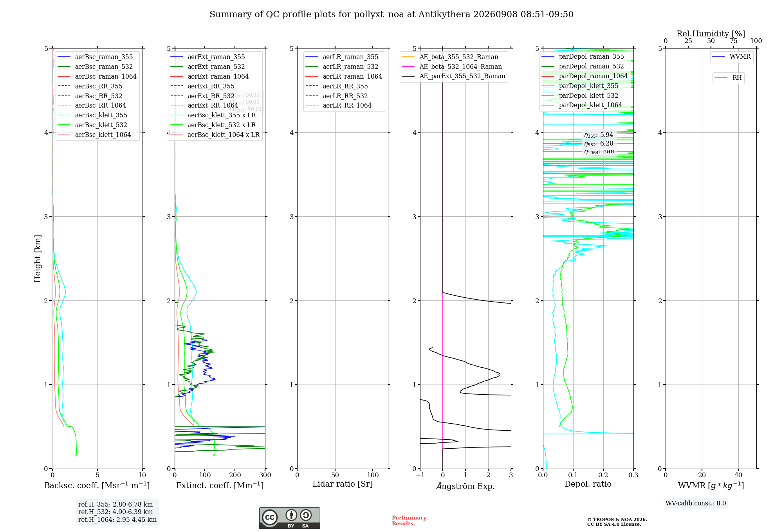The height and width of the screenshot is (532, 783).
Task: Click the green backscatter curve near the surface
Action: (76, 442)
